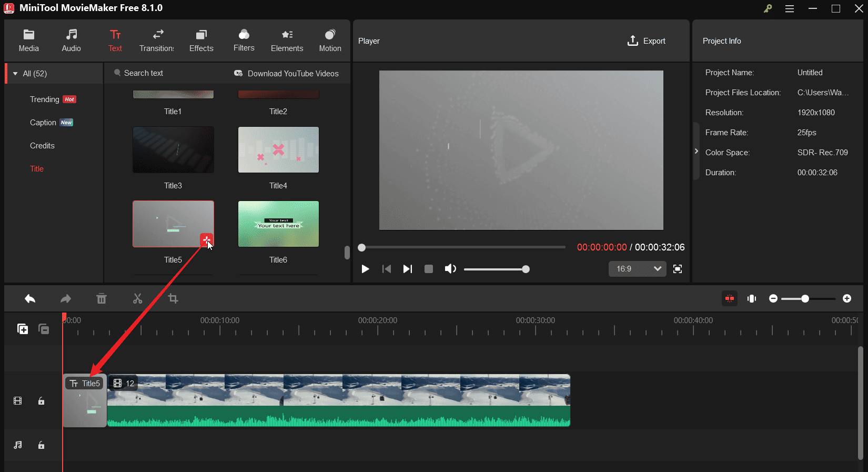Switch to the Transitions tab
Viewport: 868px width, 472px height.
point(157,41)
